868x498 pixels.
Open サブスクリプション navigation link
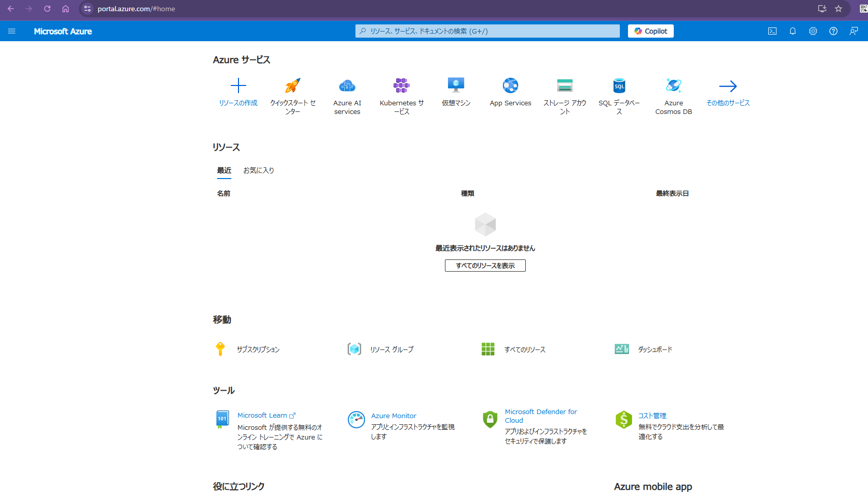point(258,349)
